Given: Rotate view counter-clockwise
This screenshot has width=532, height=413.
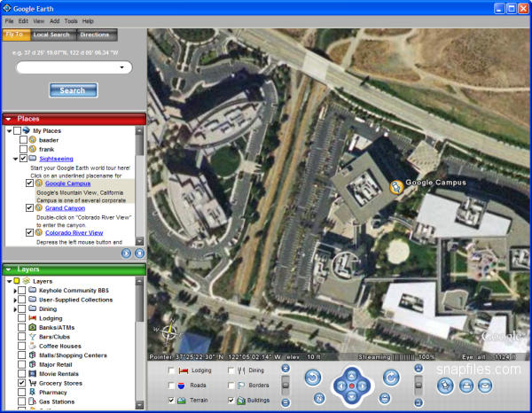Looking at the screenshot, I should click(313, 378).
